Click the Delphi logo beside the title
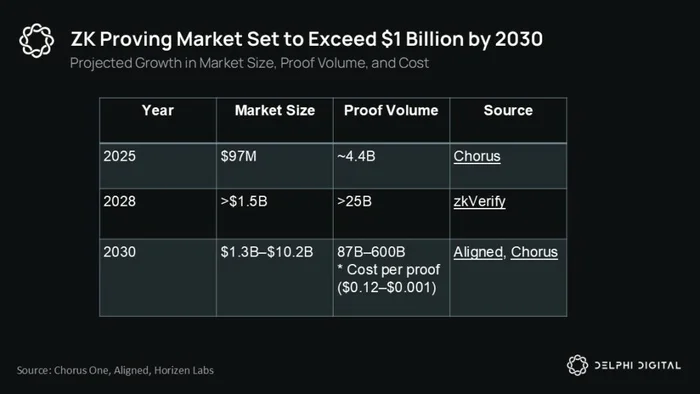 coord(37,41)
